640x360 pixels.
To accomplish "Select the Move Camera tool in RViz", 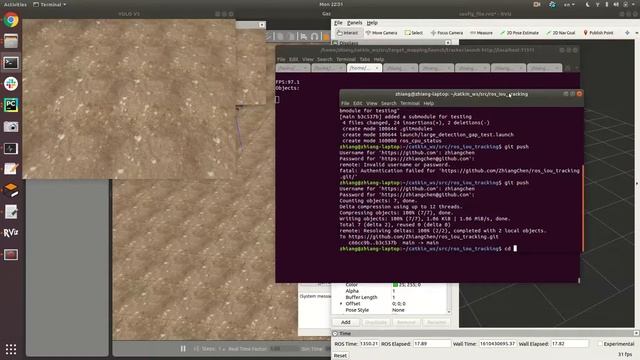I will coord(381,33).
